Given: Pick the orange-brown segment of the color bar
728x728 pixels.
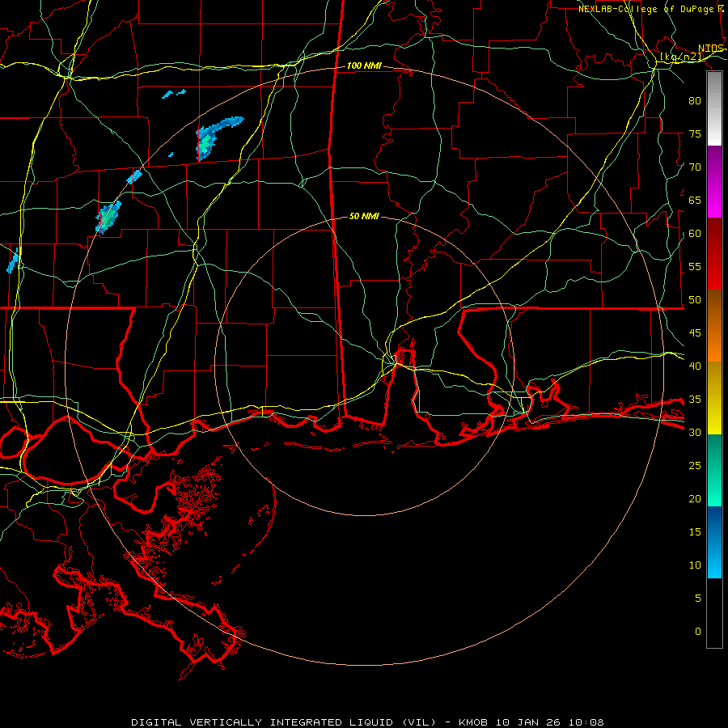Looking at the screenshot, I should tap(714, 326).
